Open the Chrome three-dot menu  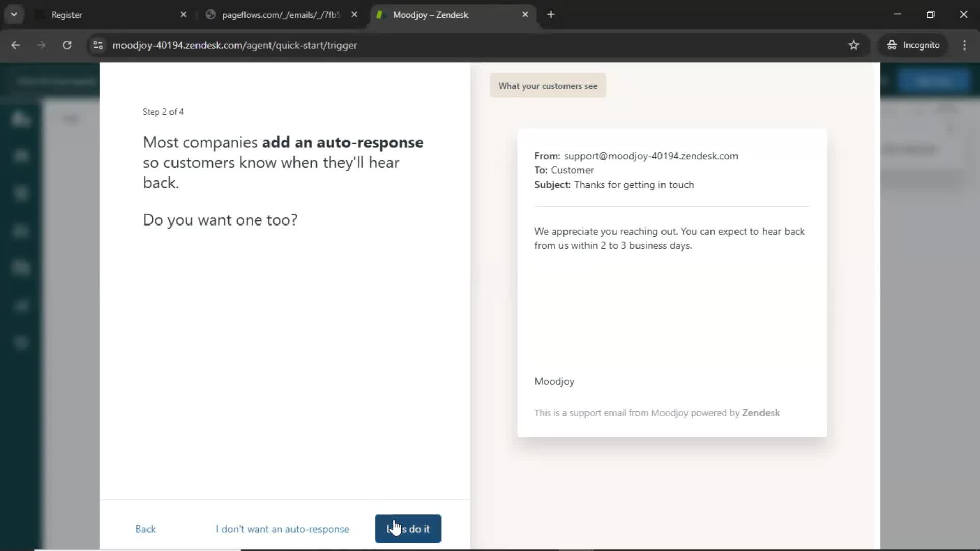tap(964, 45)
